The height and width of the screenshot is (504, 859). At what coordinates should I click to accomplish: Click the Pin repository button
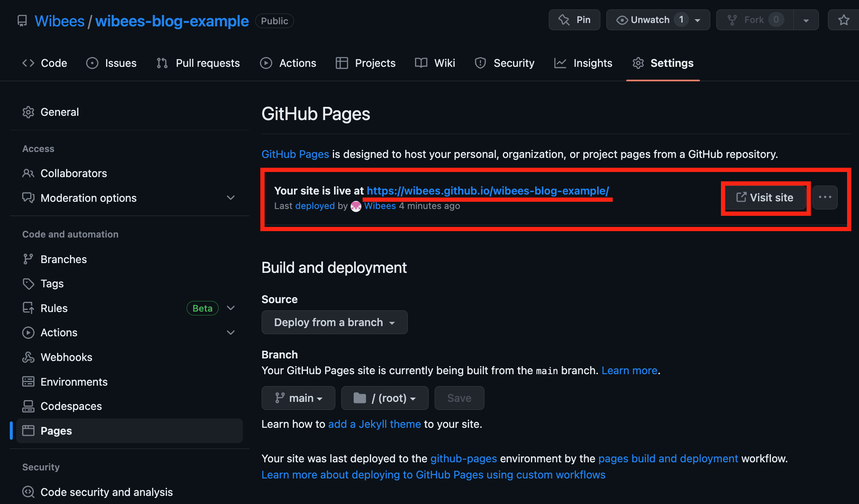coord(574,20)
